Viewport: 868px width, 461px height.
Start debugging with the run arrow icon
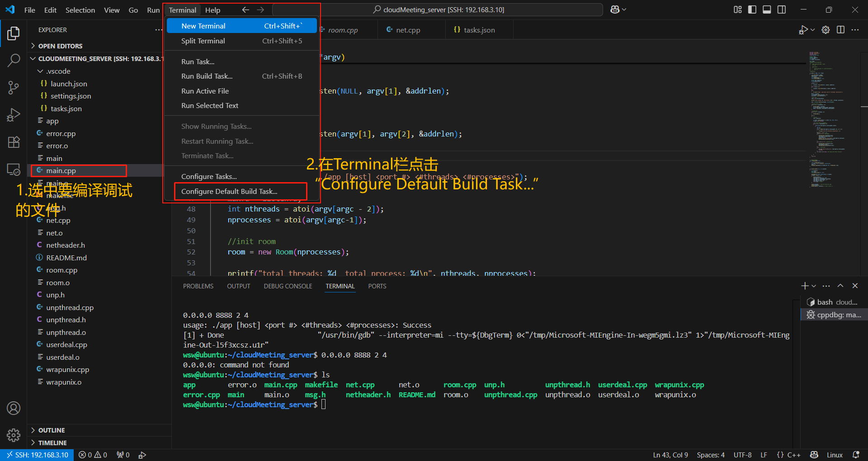[804, 29]
